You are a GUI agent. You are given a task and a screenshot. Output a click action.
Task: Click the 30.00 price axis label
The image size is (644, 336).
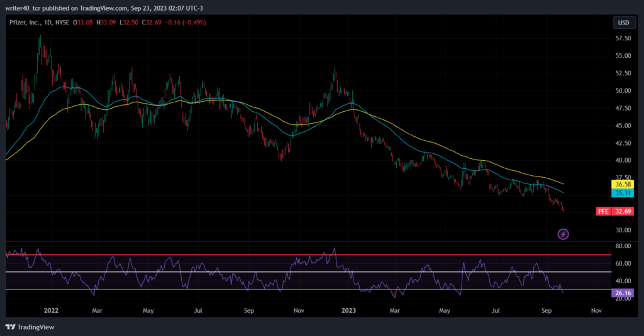pos(623,230)
